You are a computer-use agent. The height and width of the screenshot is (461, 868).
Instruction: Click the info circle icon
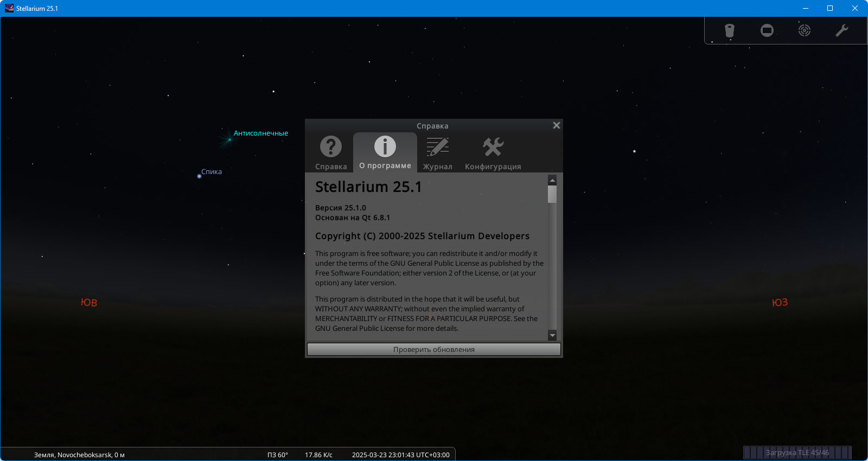point(385,146)
